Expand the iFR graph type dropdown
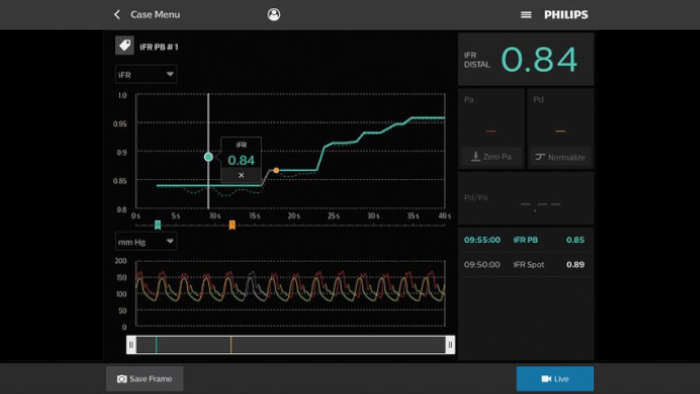Image resolution: width=700 pixels, height=394 pixels. point(146,75)
